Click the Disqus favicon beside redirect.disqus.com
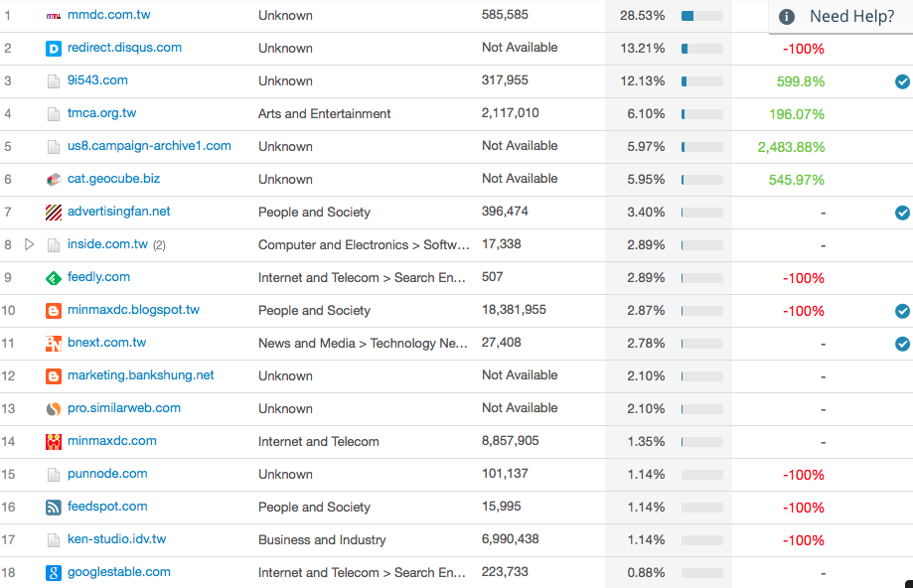Viewport: 913px width, 588px height. pyautogui.click(x=53, y=48)
